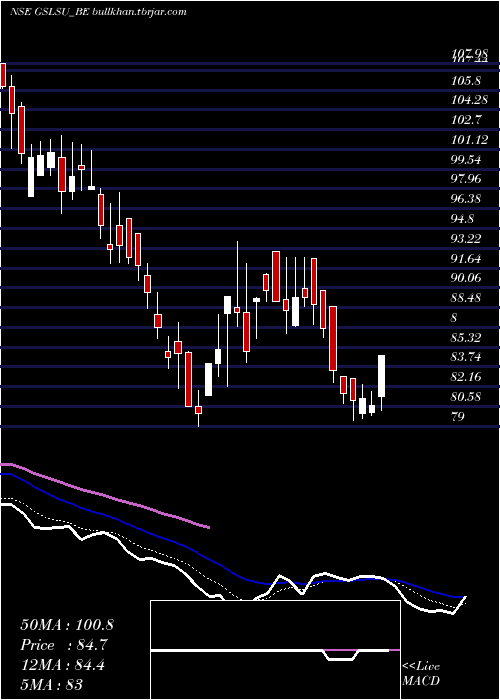Click the Live MACD label

pyautogui.click(x=421, y=673)
